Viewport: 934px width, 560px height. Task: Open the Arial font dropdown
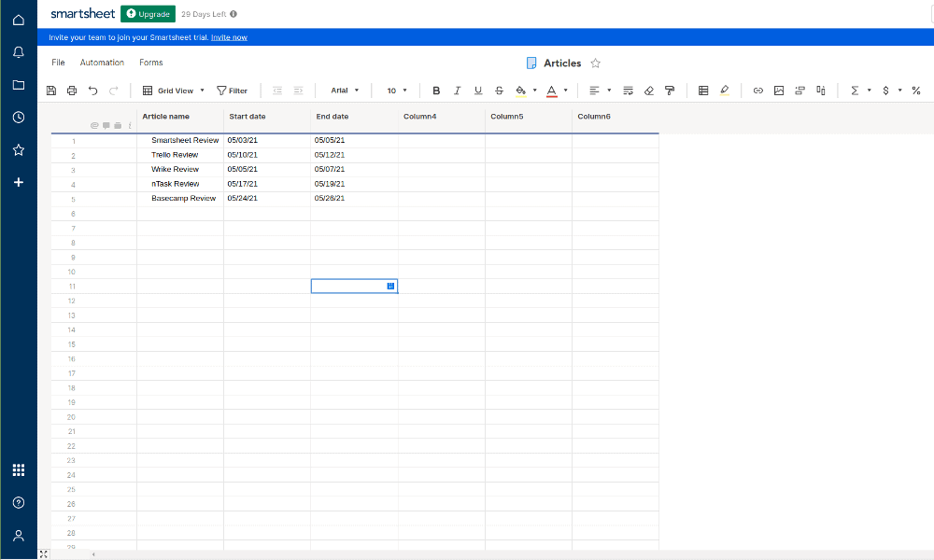pyautogui.click(x=345, y=91)
